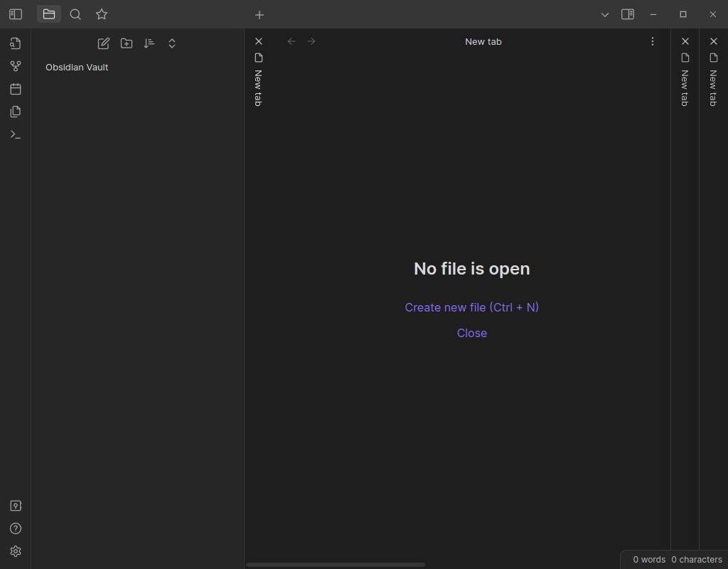Open Obsidian settings

16,551
